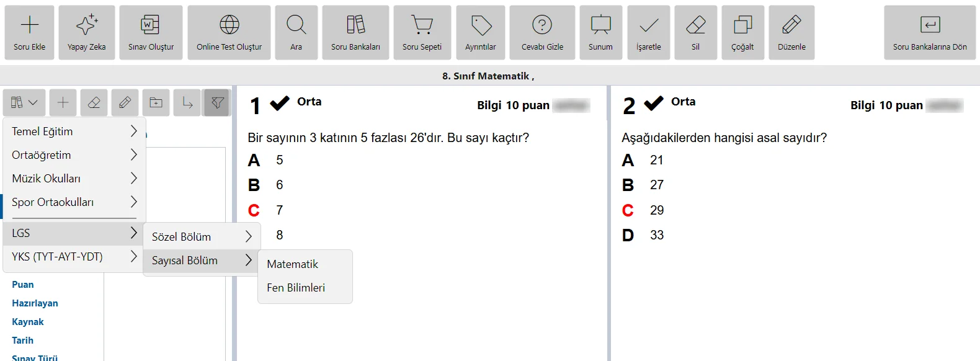Image resolution: width=980 pixels, height=361 pixels.
Task: Toggle the filter funnel icon
Action: [x=217, y=102]
